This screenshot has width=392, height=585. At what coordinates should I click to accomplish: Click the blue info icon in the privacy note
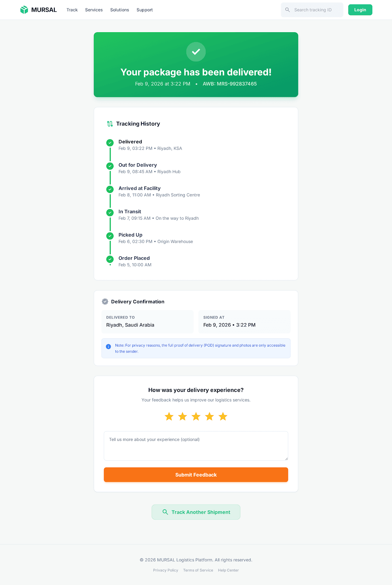108,347
